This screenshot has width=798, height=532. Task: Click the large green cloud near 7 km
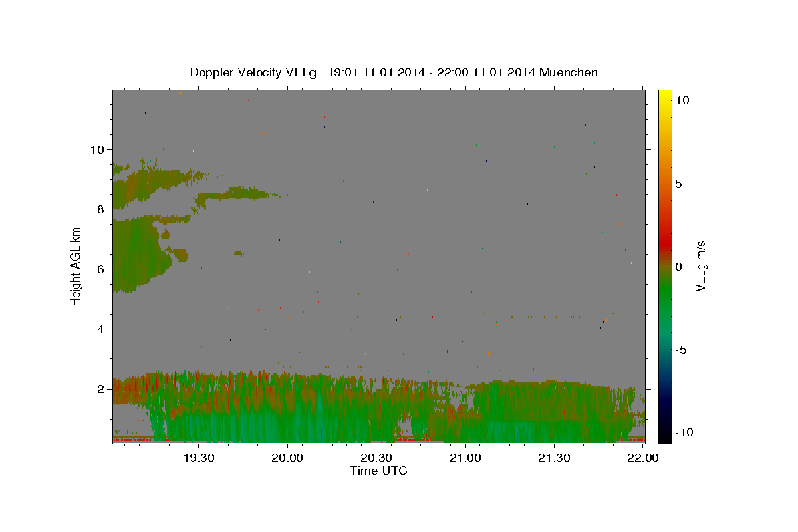coord(136,256)
